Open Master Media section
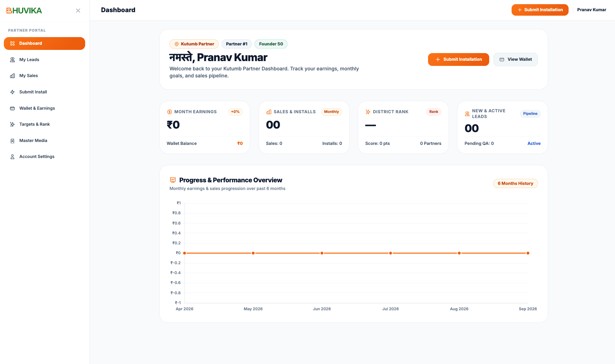The image size is (615, 364). point(45,141)
